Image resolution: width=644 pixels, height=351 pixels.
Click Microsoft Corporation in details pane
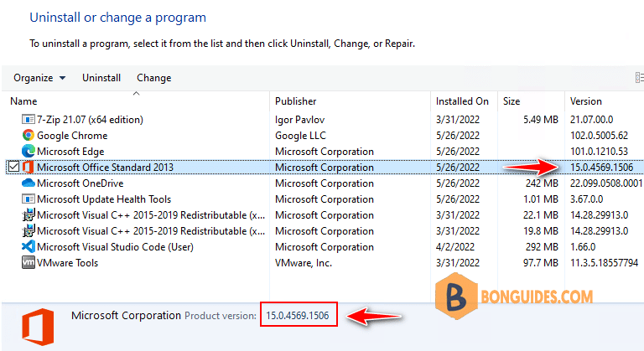126,315
